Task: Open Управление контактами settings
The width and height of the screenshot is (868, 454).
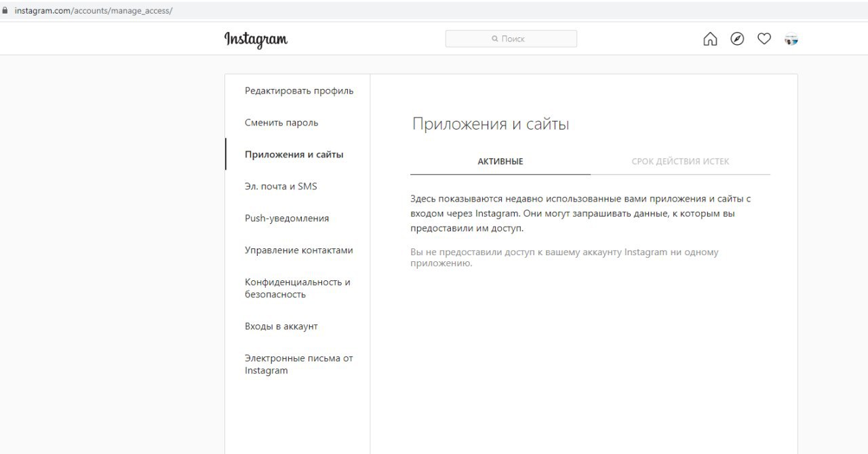Action: [298, 250]
